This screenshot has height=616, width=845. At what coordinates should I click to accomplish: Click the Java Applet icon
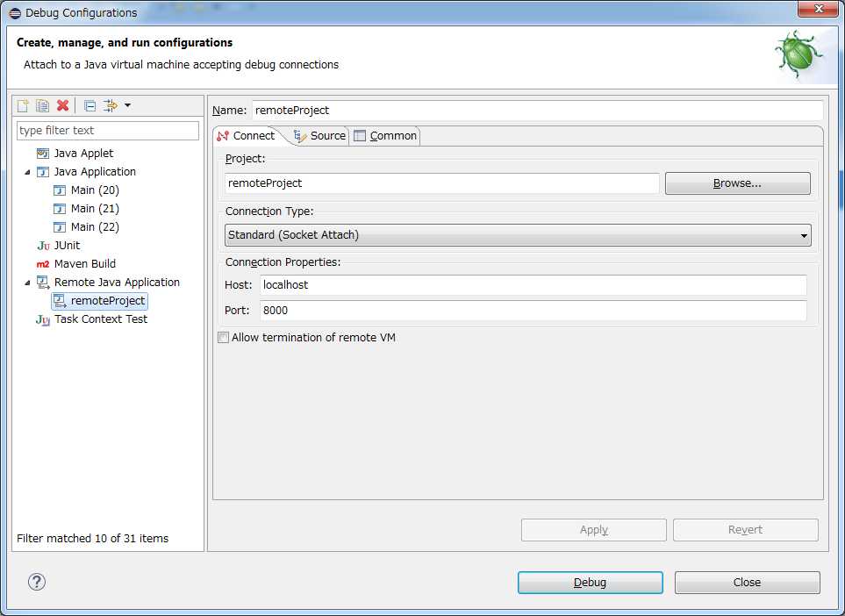43,154
